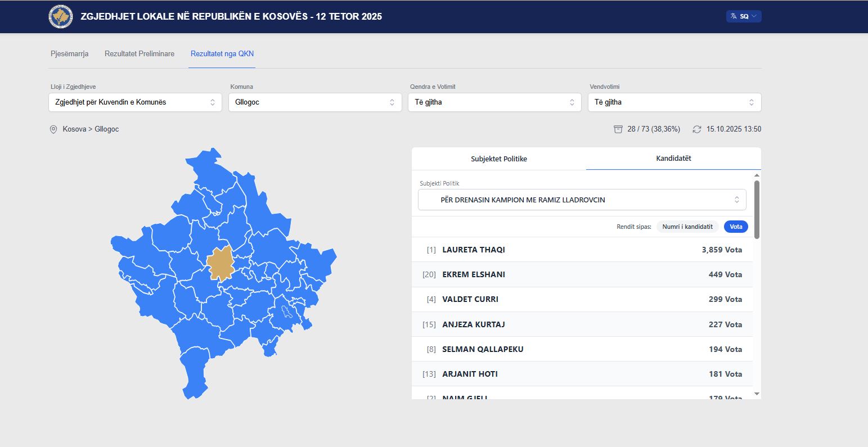Viewport: 868px width, 447px height.
Task: Sort candidates by Numri i kandidatit
Action: pos(687,227)
